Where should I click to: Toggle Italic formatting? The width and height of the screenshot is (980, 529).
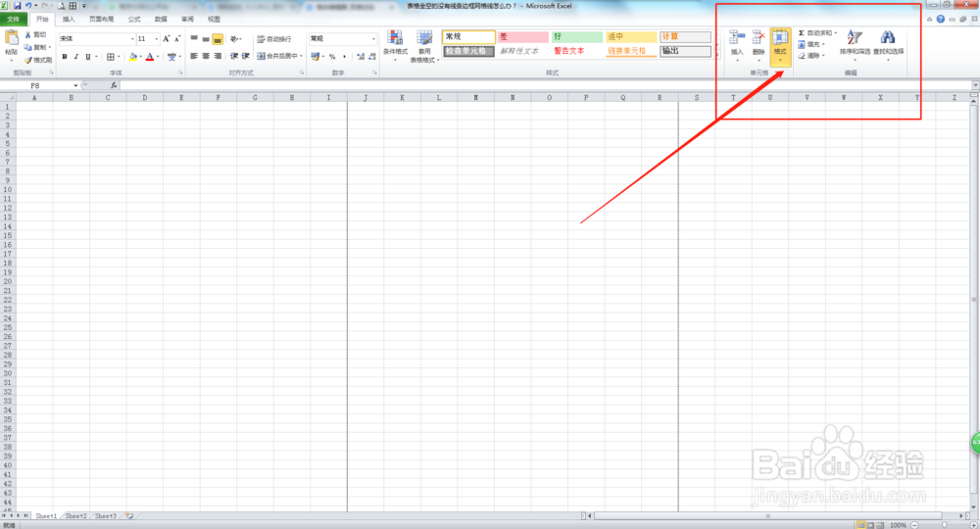(x=76, y=56)
